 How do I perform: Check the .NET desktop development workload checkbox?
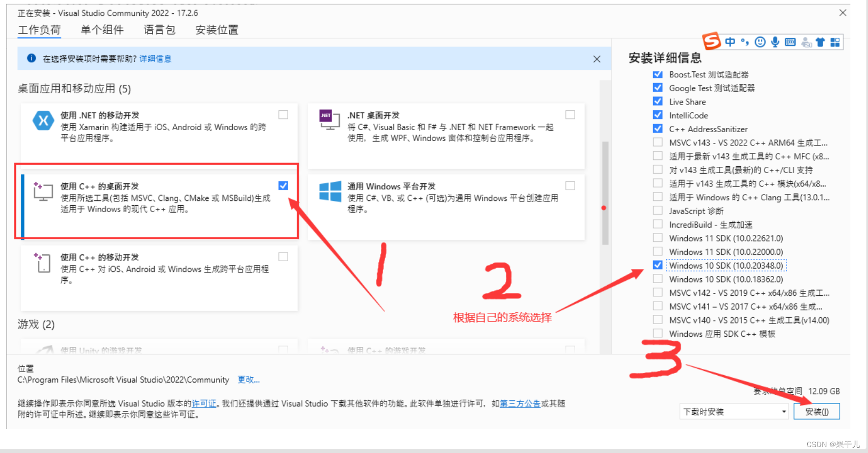570,115
